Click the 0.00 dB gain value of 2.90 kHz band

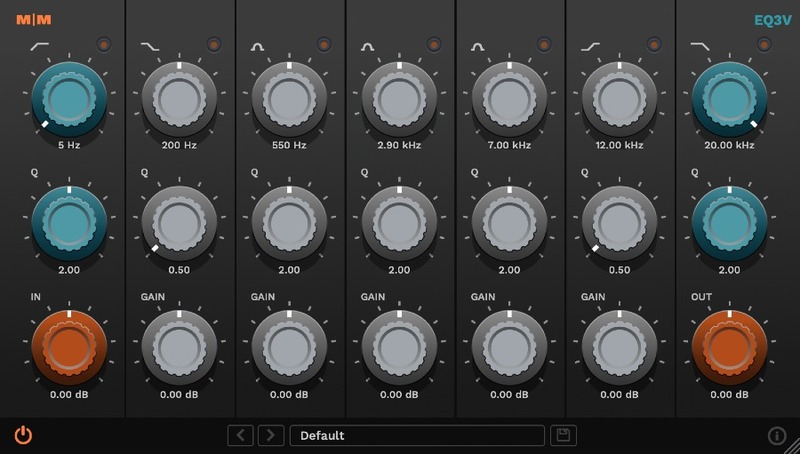coord(399,395)
